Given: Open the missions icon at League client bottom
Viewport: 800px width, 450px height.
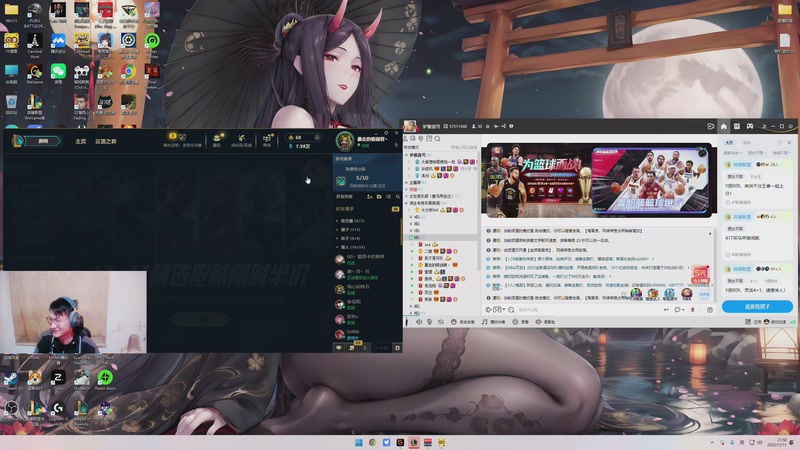Looking at the screenshot, I should coord(352,348).
